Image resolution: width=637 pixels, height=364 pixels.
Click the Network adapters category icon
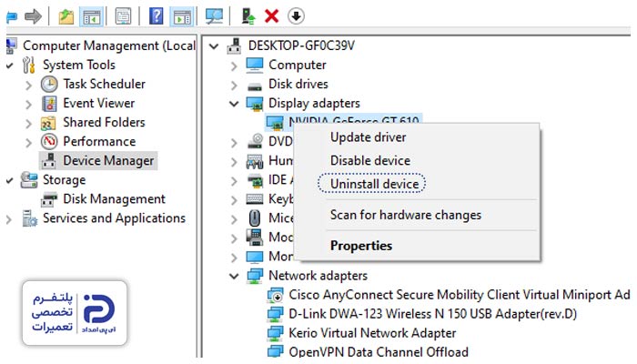pos(255,276)
